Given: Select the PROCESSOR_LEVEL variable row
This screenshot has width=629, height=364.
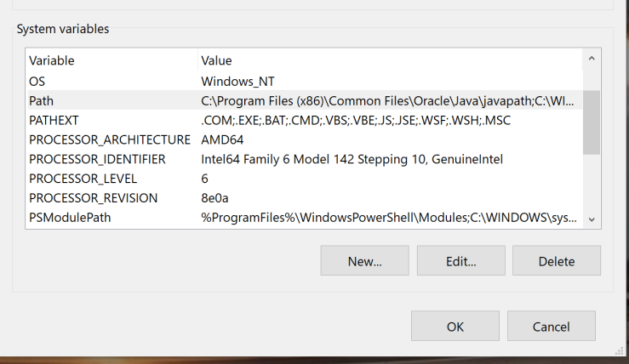Looking at the screenshot, I should click(304, 179).
